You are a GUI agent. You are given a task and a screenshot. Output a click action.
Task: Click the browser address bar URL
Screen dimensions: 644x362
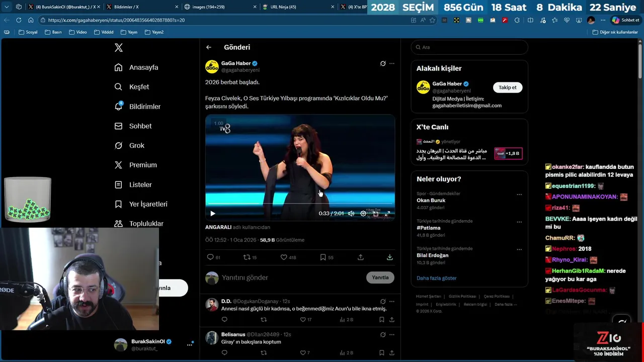point(116,20)
